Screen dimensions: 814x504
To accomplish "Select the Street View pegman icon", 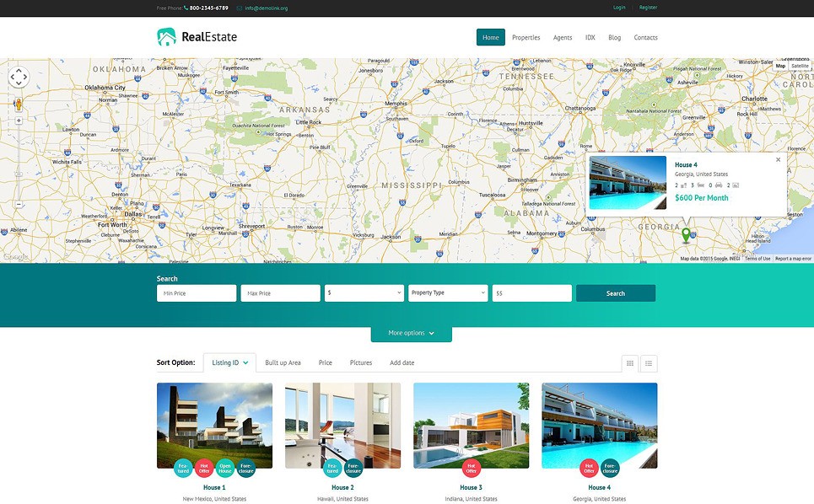I will tap(19, 105).
